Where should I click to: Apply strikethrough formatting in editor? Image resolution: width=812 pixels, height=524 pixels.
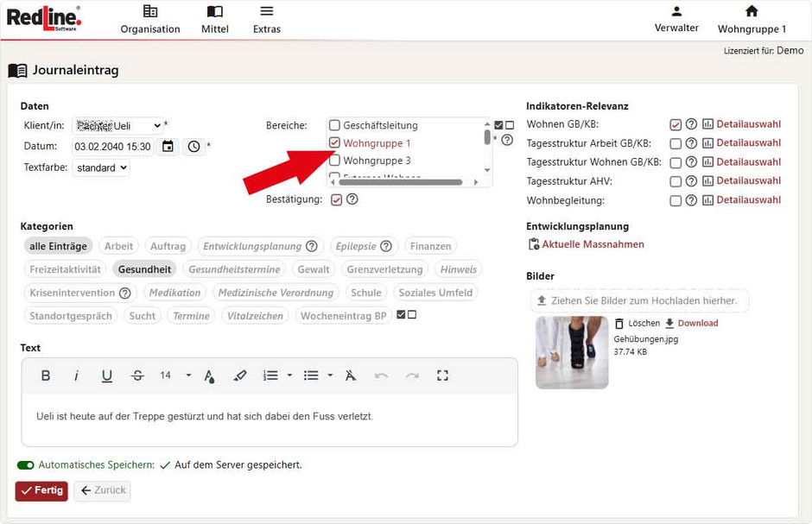pos(137,376)
